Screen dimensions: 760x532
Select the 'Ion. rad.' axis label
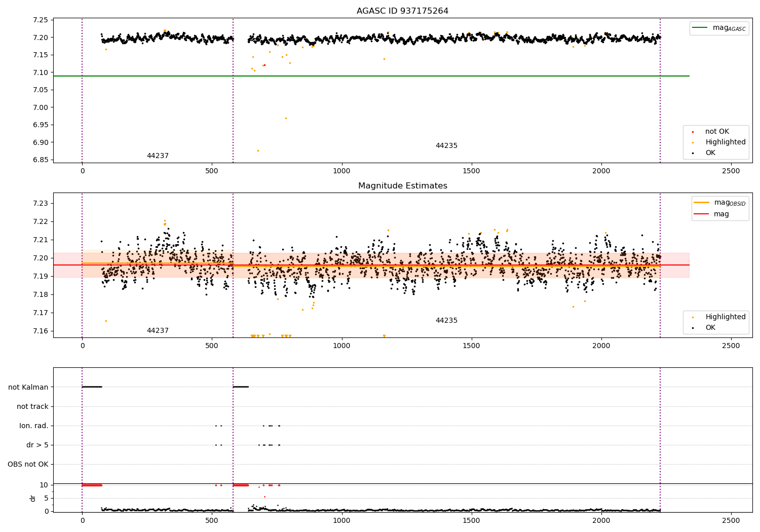(34, 426)
